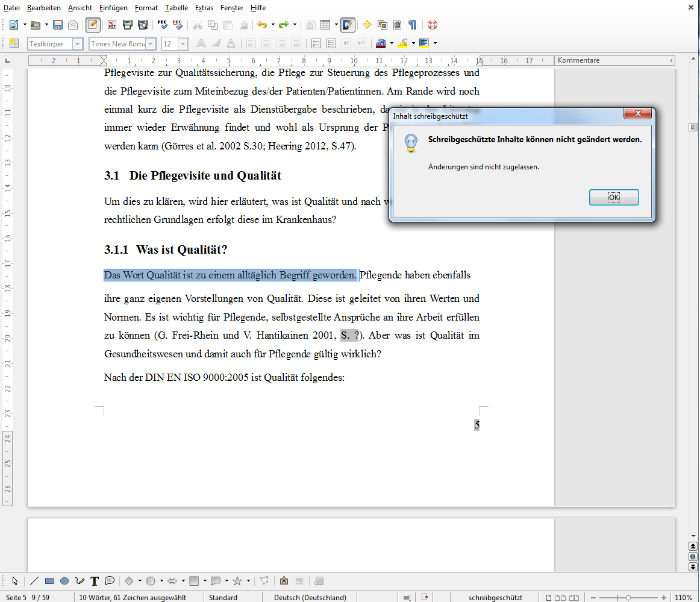Toggle AutoSpellcheck wavy-line icon
This screenshot has height=602, width=700.
point(178,25)
